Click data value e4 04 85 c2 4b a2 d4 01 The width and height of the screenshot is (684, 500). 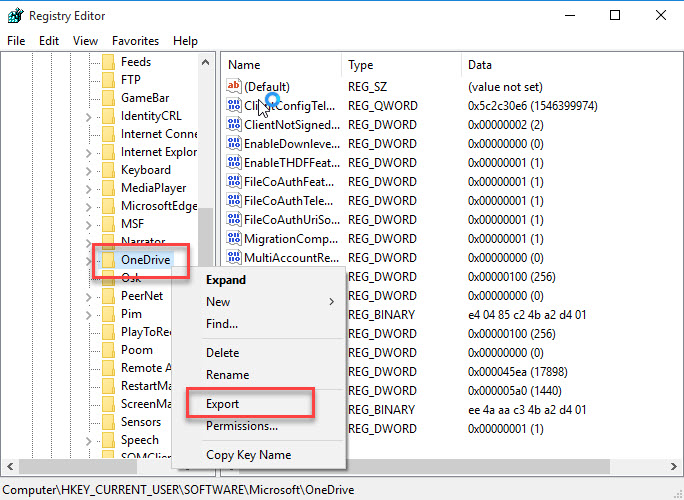[x=527, y=315]
